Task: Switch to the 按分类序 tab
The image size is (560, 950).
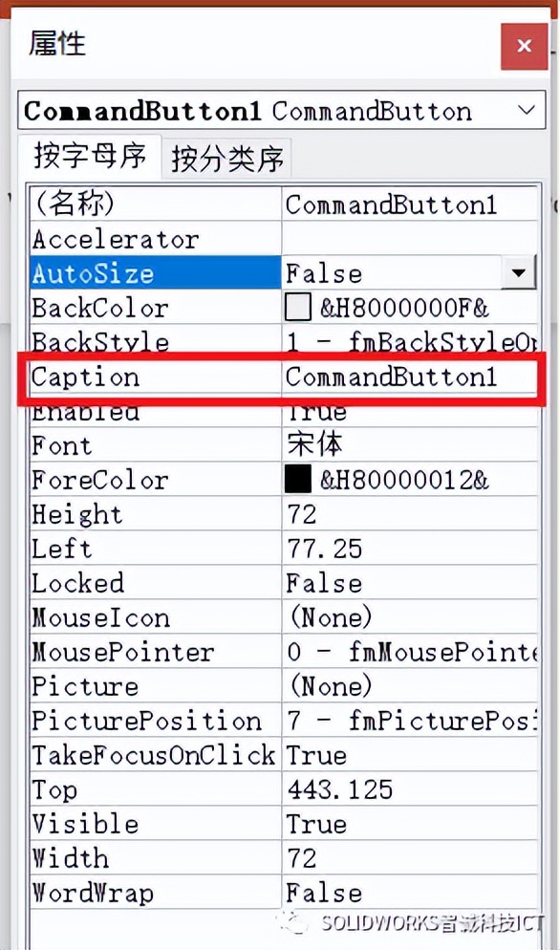Action: (x=227, y=160)
